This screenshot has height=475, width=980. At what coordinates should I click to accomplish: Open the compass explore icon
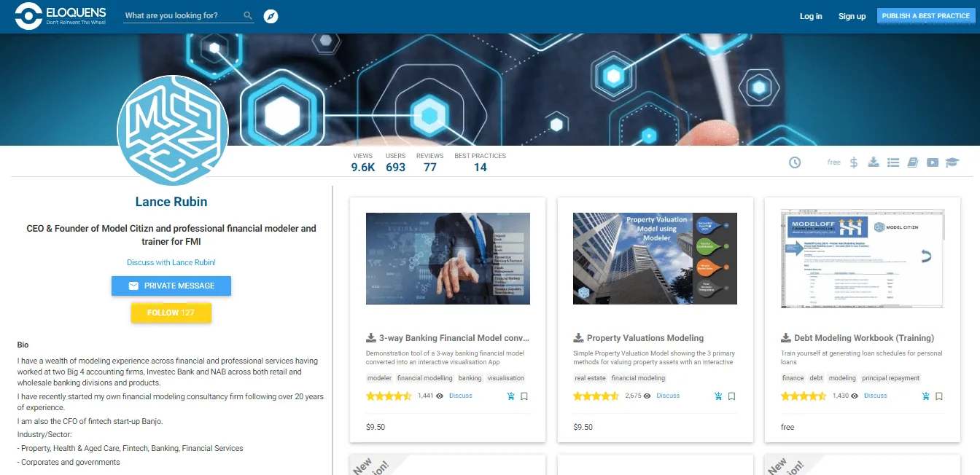[271, 16]
